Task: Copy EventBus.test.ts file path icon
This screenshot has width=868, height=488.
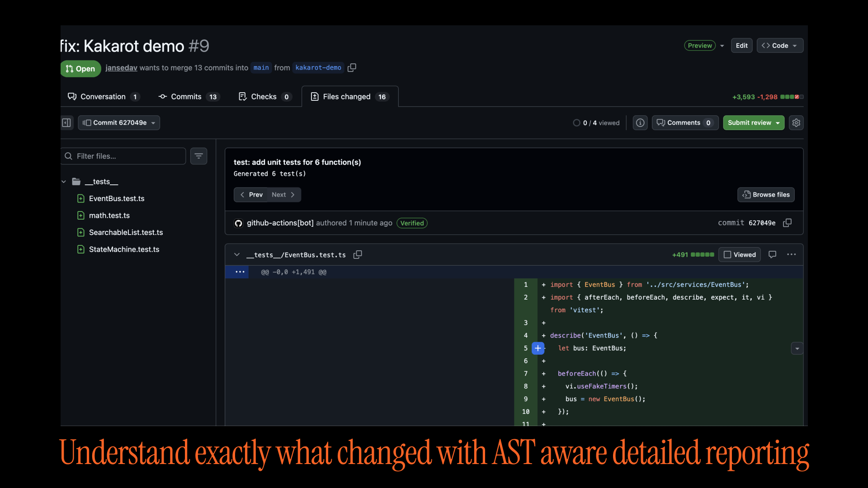Action: point(358,255)
